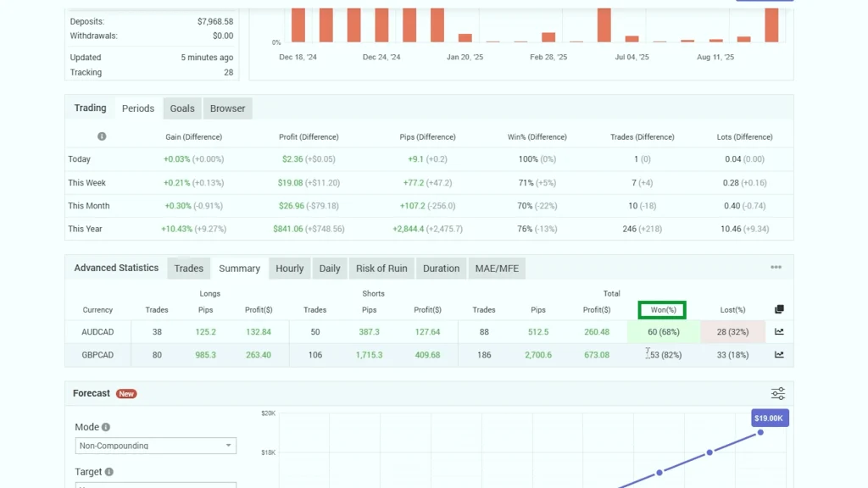
Task: Sort by Won(%) column header
Action: [662, 310]
